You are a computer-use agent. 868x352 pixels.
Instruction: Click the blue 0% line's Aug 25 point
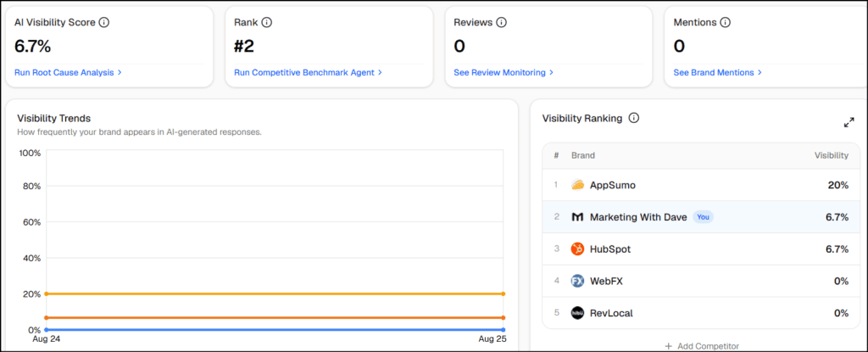(504, 330)
